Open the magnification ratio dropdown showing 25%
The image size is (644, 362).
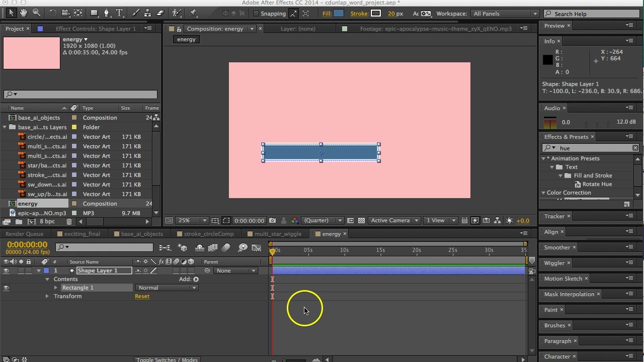[x=191, y=220]
